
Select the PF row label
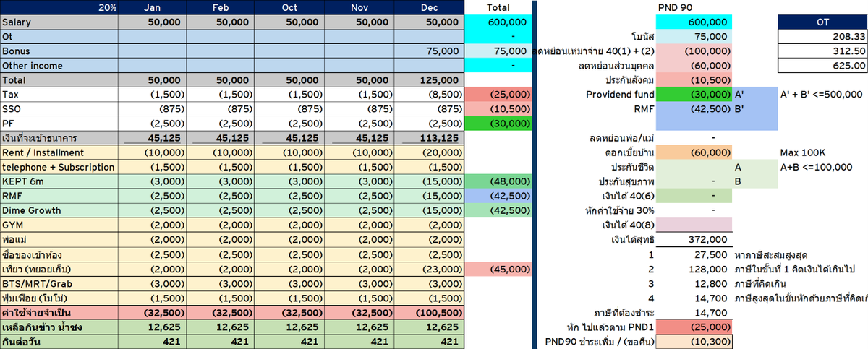(59, 124)
